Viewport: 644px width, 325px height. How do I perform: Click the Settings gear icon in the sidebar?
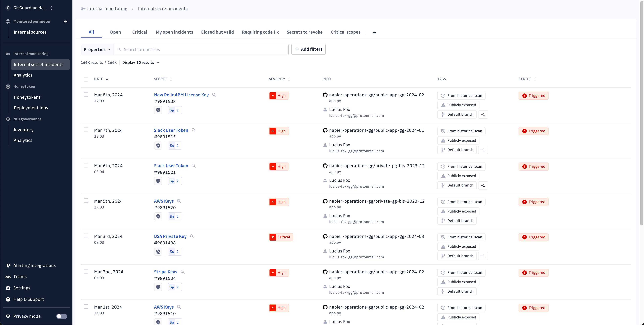(8, 288)
